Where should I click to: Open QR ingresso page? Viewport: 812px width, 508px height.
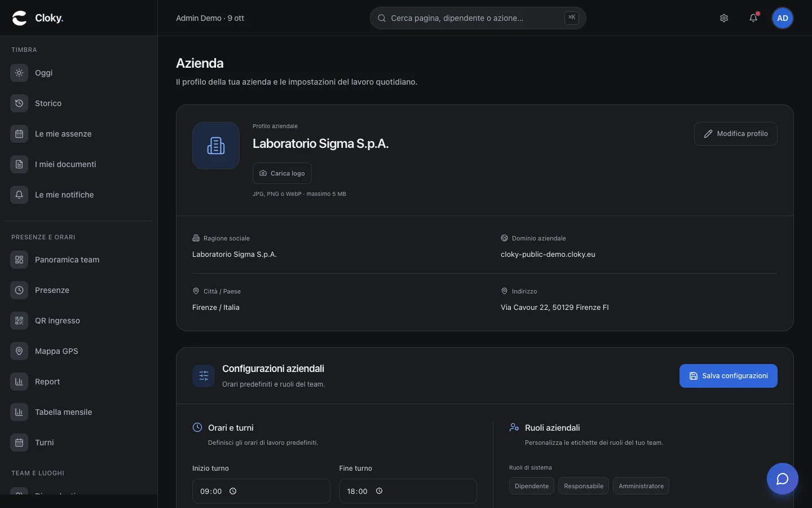(x=78, y=321)
